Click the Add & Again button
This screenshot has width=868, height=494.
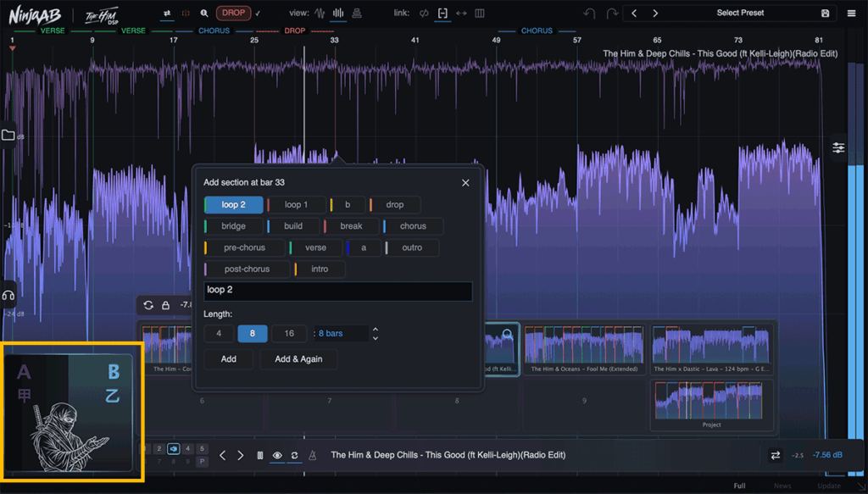click(x=298, y=359)
